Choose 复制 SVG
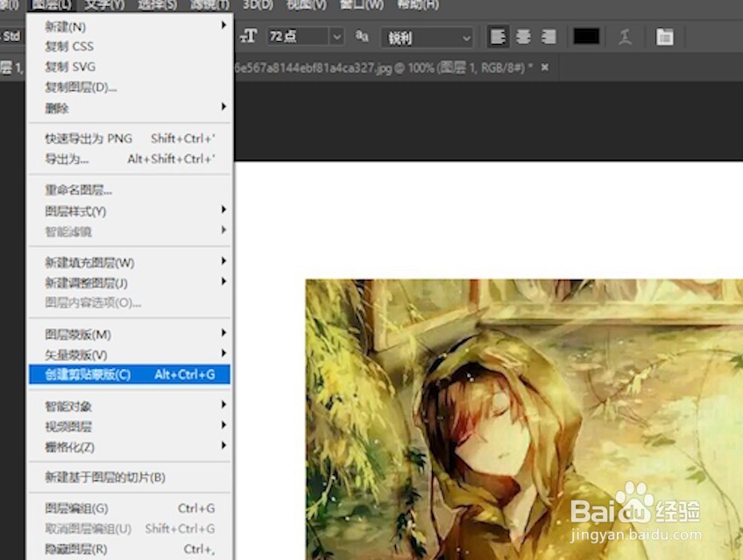 [x=130, y=67]
